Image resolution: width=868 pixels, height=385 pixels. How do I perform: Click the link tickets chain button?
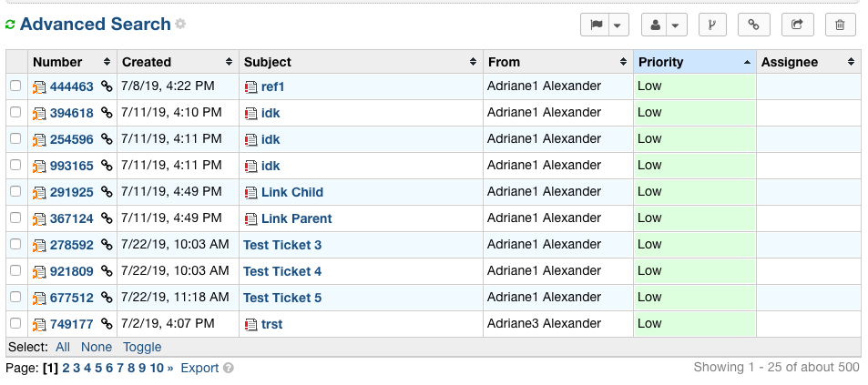753,25
